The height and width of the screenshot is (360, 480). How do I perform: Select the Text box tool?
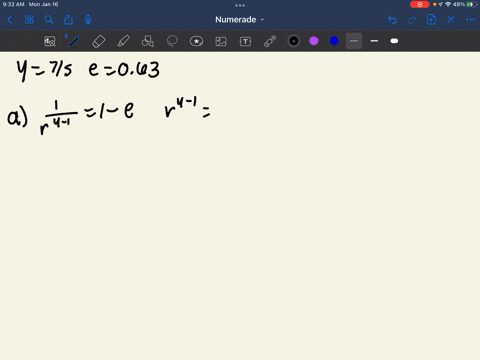[x=245, y=41]
